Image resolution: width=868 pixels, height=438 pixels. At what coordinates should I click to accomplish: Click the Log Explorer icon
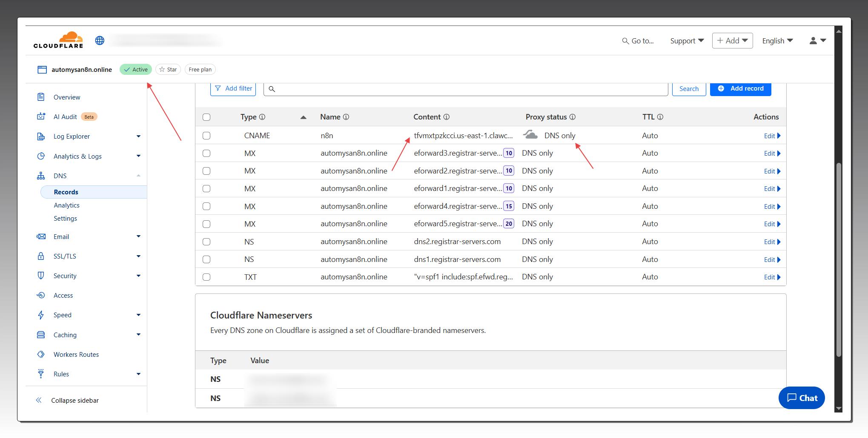coord(41,136)
